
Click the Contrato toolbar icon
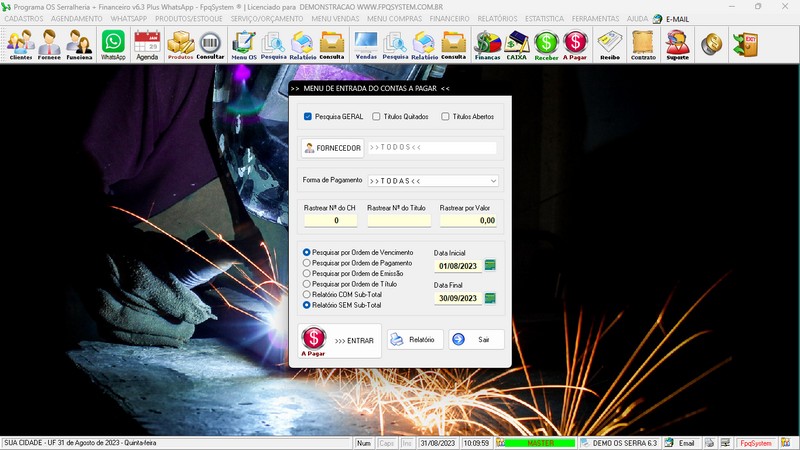coord(643,45)
